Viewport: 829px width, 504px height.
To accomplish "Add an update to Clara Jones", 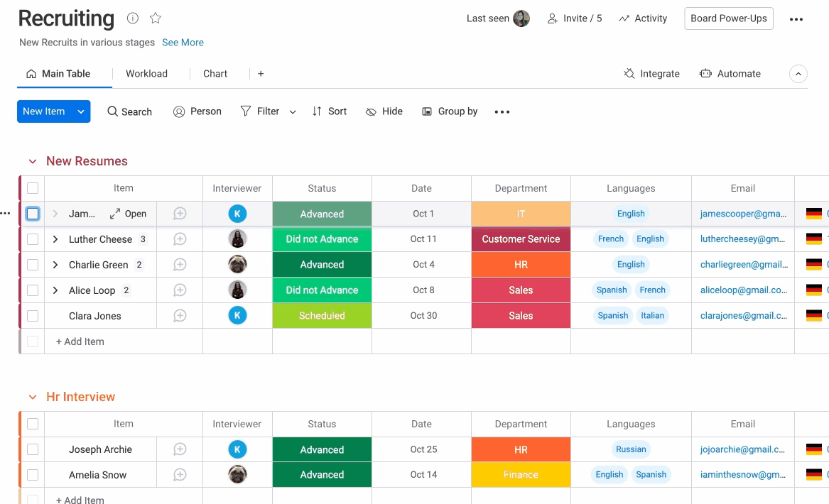I will pos(180,316).
